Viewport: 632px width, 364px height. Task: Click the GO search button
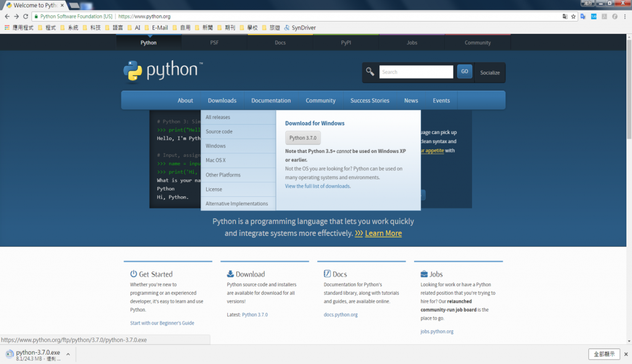(464, 72)
